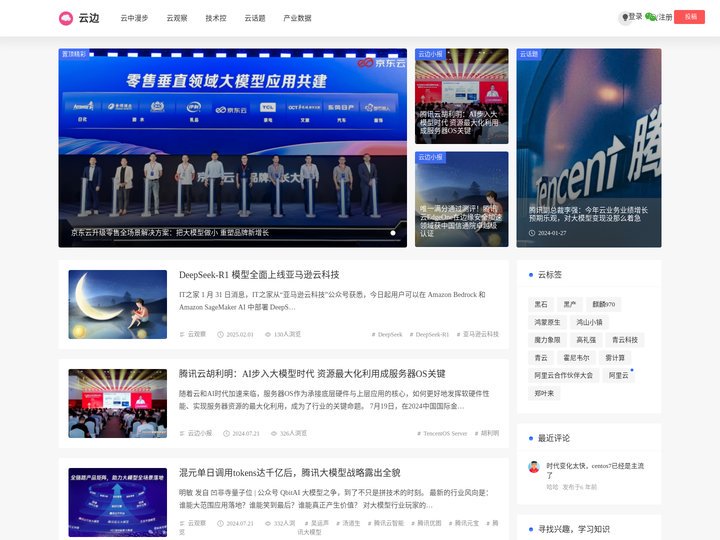Viewport: 720px width, 540px height.
Task: Click the red 投稿 button
Action: pyautogui.click(x=690, y=17)
